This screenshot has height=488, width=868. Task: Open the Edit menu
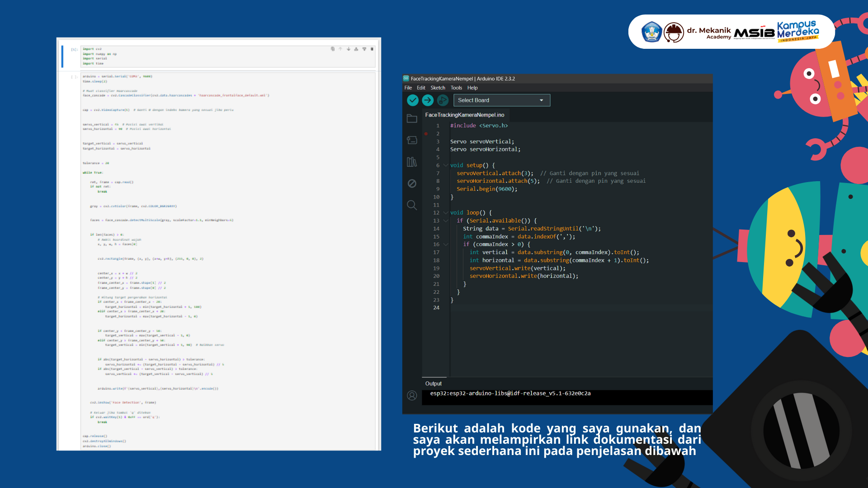pos(421,88)
